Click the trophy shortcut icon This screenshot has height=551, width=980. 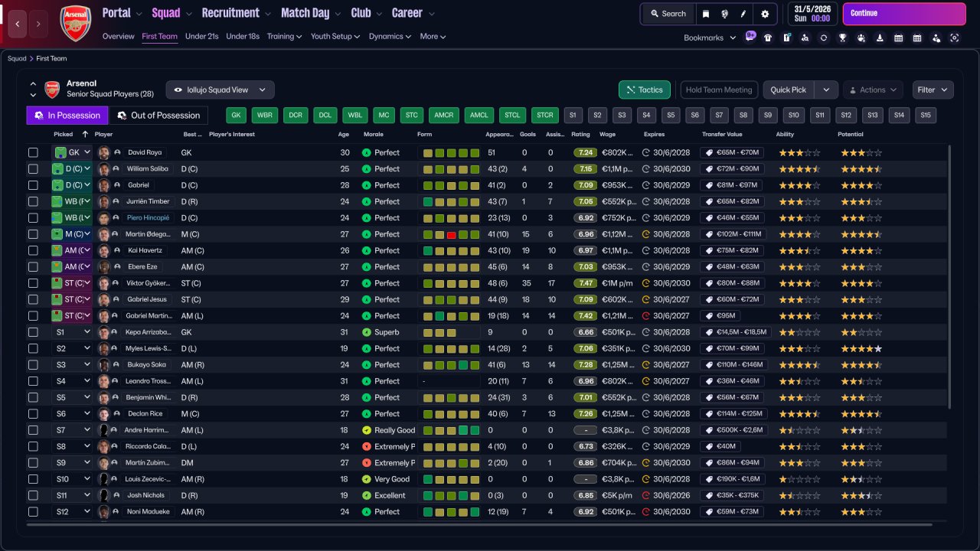(842, 37)
